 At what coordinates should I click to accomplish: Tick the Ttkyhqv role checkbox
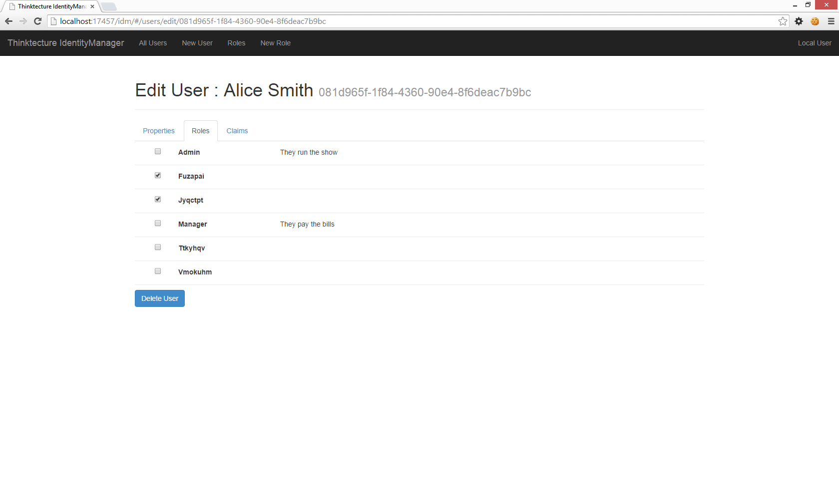[158, 247]
